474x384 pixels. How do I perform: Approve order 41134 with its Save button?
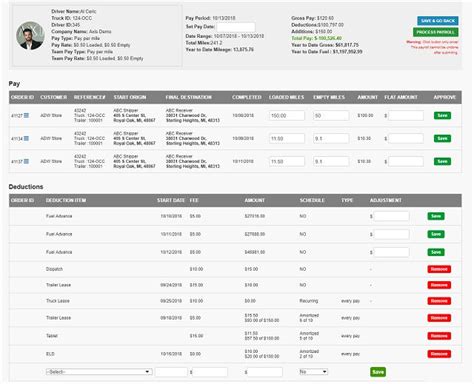point(442,138)
